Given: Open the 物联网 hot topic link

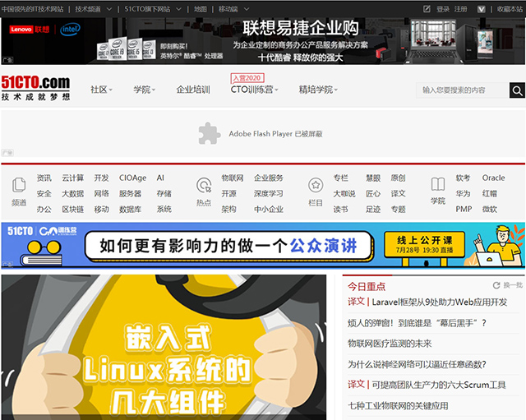Looking at the screenshot, I should click(232, 178).
